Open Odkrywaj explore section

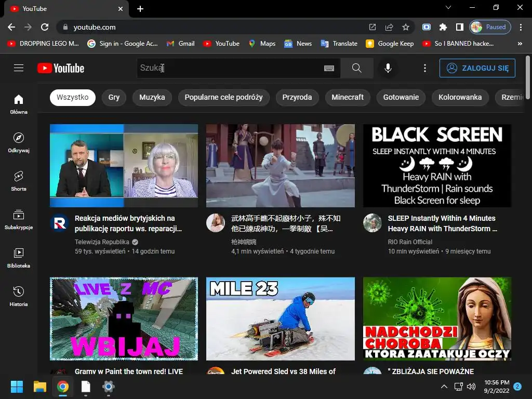[x=19, y=142]
